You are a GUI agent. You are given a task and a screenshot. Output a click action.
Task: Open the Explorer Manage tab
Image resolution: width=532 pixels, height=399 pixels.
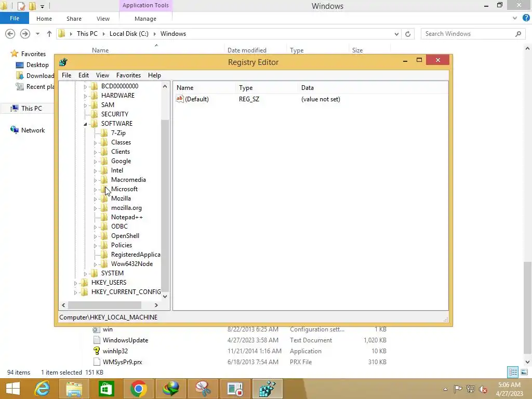[x=145, y=19]
